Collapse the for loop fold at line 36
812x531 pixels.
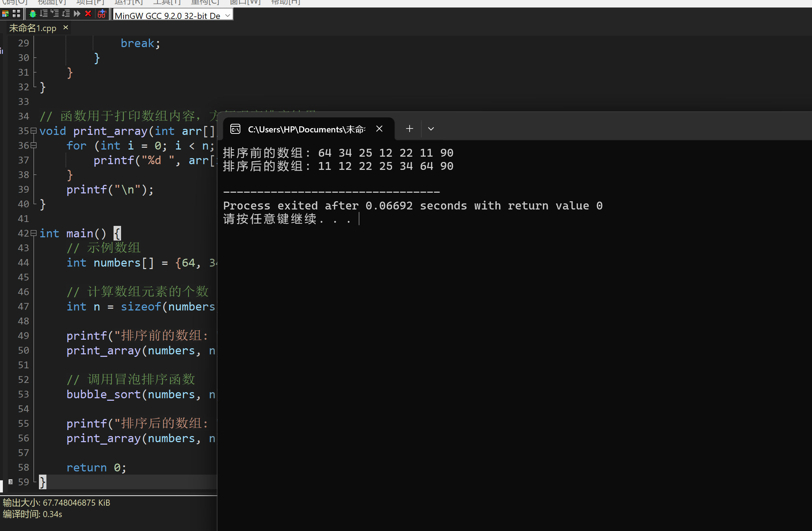(x=34, y=145)
